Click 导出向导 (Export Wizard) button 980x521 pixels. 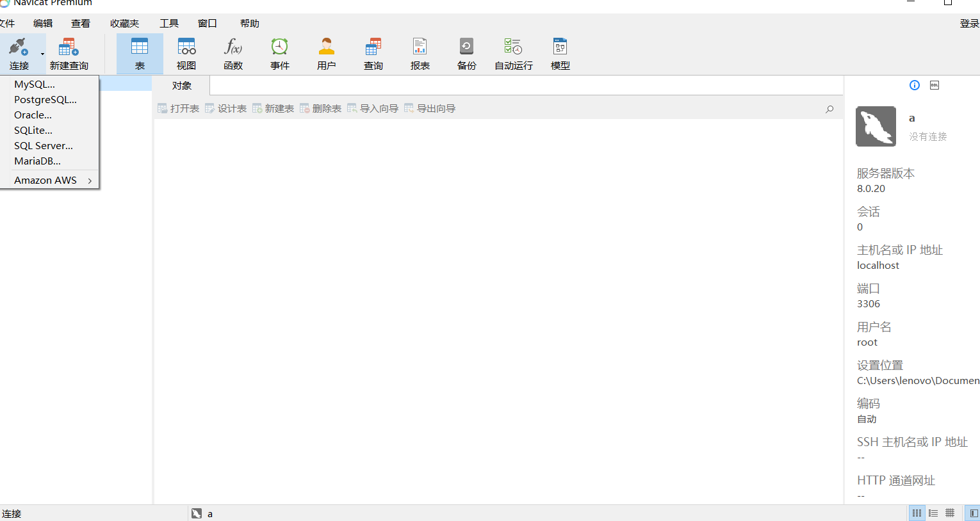click(430, 109)
